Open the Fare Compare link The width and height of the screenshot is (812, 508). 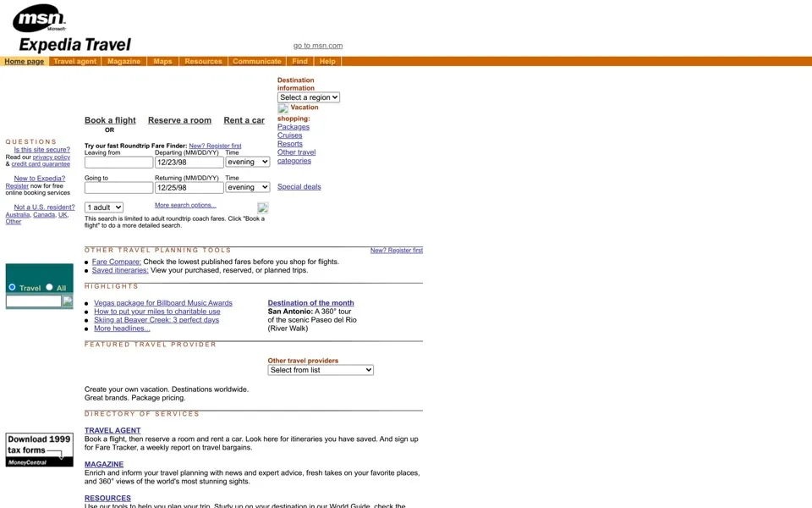click(x=117, y=262)
